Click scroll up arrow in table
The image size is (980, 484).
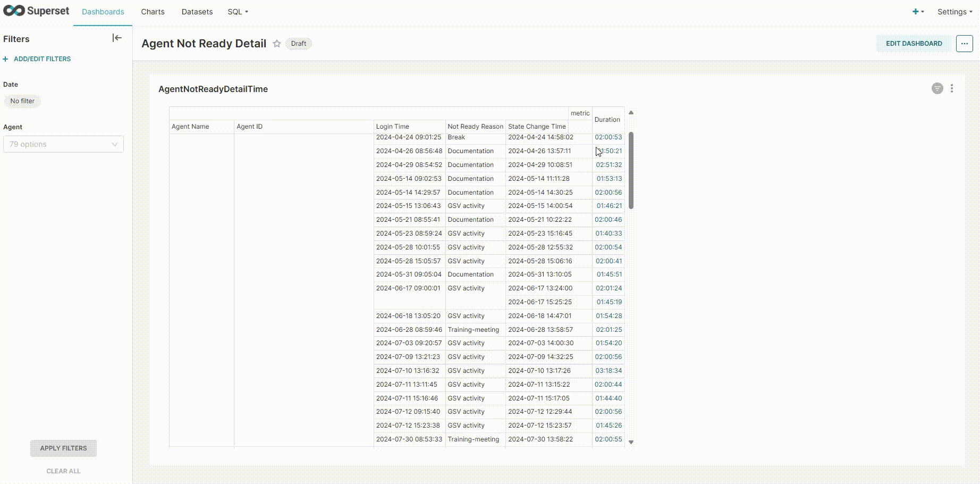click(631, 113)
